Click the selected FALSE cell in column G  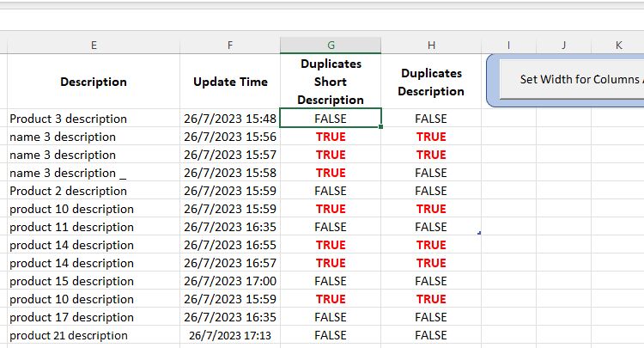pyautogui.click(x=331, y=119)
